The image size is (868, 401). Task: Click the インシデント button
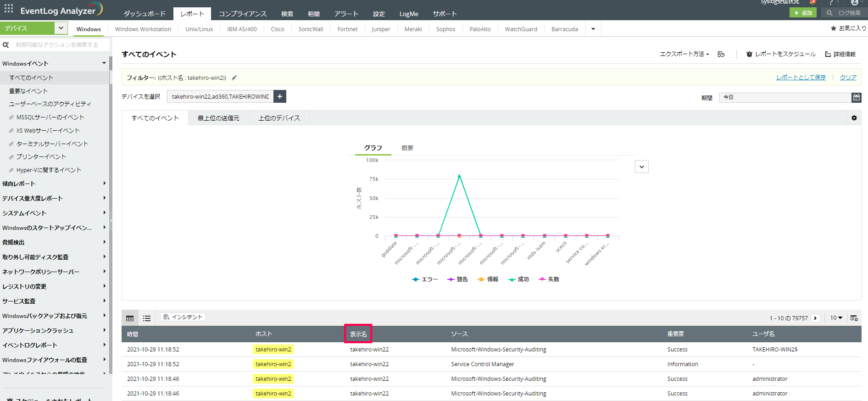tap(183, 317)
